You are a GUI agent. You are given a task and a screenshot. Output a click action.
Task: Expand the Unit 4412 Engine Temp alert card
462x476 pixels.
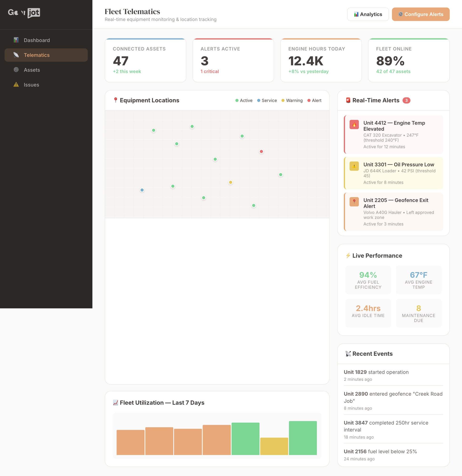393,134
